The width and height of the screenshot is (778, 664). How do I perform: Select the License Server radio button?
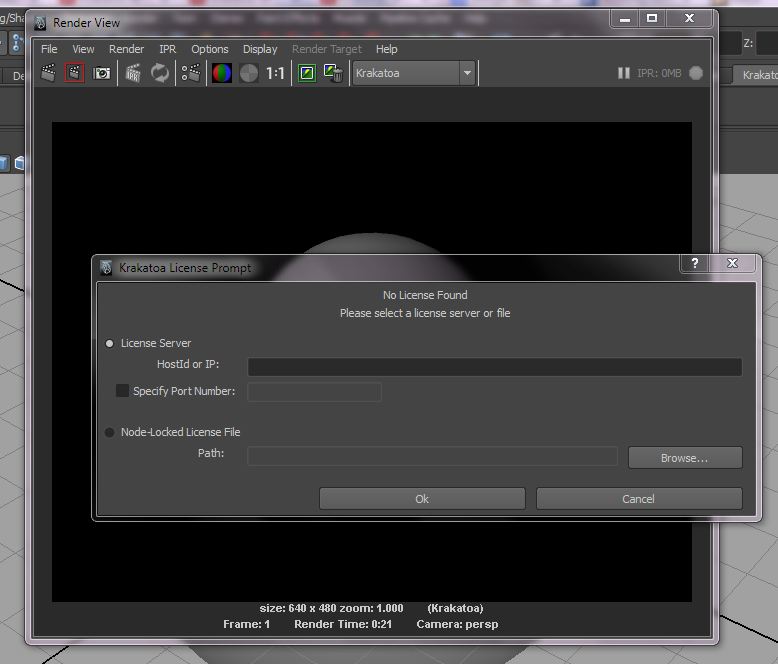click(110, 343)
